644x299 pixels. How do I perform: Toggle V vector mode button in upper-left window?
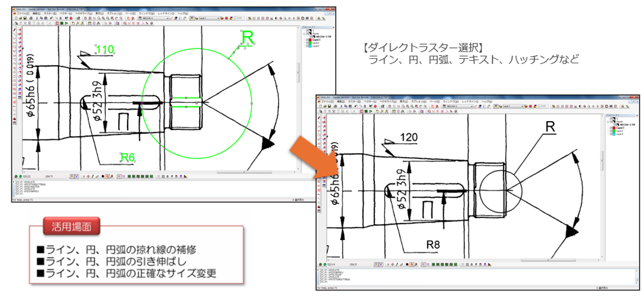click(76, 176)
